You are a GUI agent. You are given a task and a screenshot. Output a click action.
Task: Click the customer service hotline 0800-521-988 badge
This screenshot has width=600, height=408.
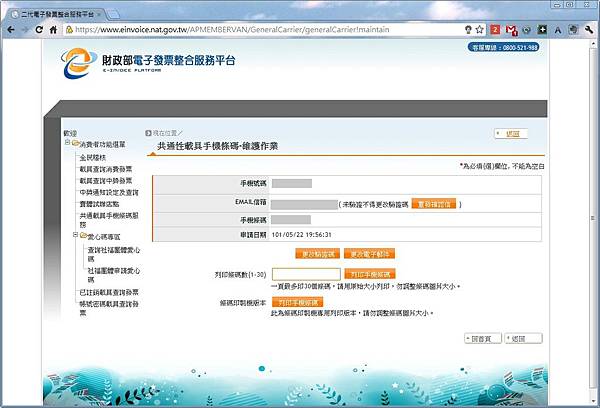coord(504,47)
